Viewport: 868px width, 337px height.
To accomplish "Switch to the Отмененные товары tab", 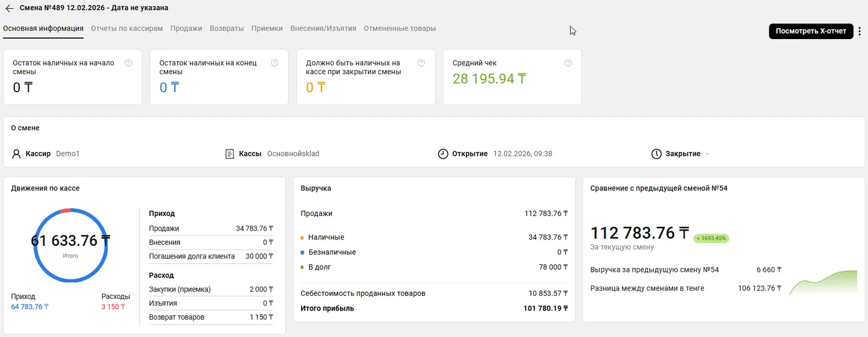I will 400,29.
